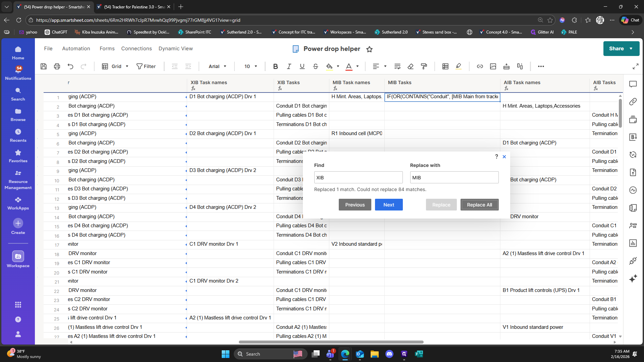
Task: Click the Save icon in toolbar
Action: [x=44, y=66]
